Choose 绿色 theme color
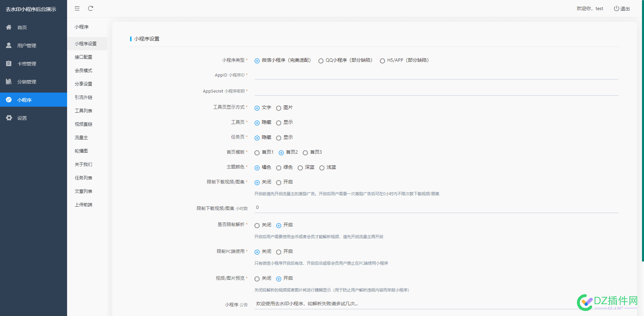Viewport: 644px width, 316px height. click(279, 168)
